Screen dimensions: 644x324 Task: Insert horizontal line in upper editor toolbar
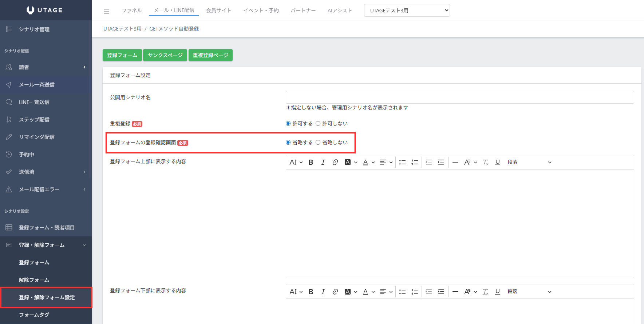(455, 162)
